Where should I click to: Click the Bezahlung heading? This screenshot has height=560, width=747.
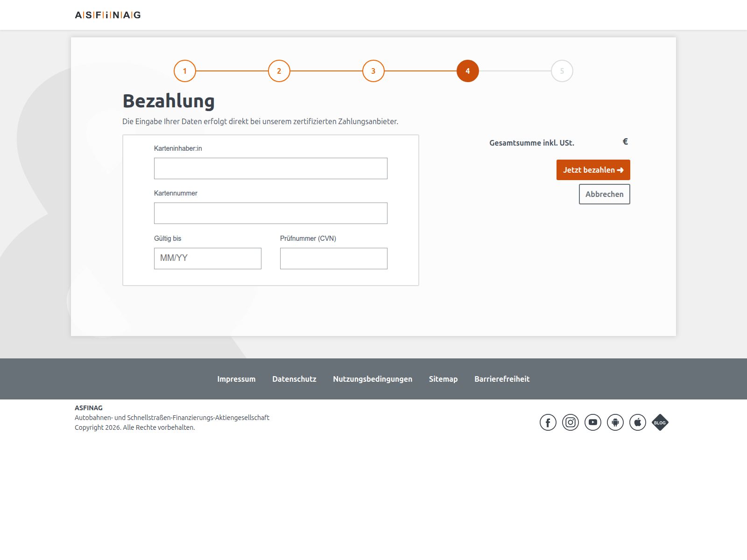tap(169, 101)
